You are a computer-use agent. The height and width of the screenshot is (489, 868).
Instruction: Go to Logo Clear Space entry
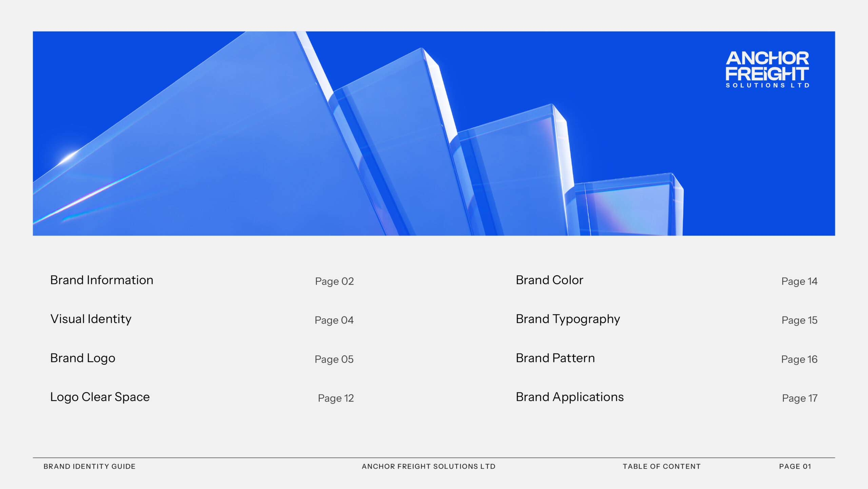pos(100,397)
